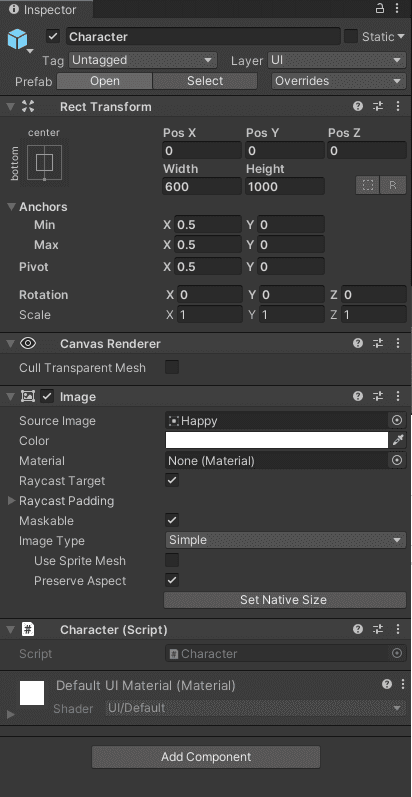Click the Add Component button
Image resolution: width=412 pixels, height=797 pixels.
pos(206,757)
